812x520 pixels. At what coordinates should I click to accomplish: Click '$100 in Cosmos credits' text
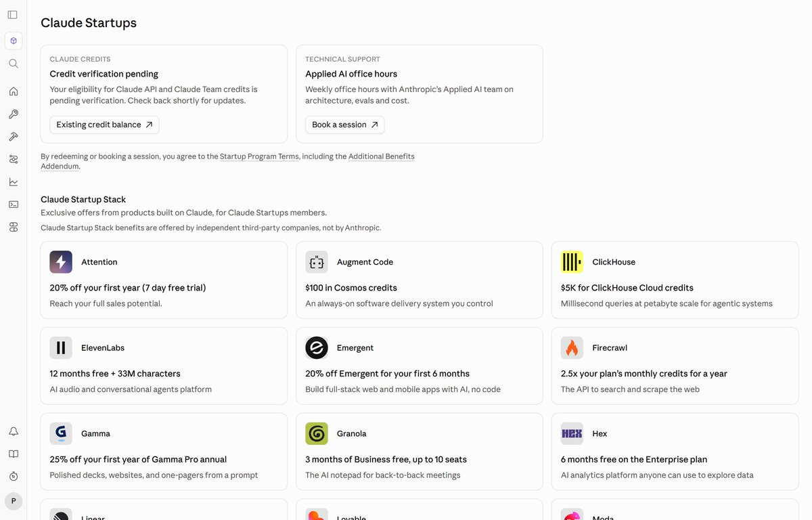coord(351,288)
